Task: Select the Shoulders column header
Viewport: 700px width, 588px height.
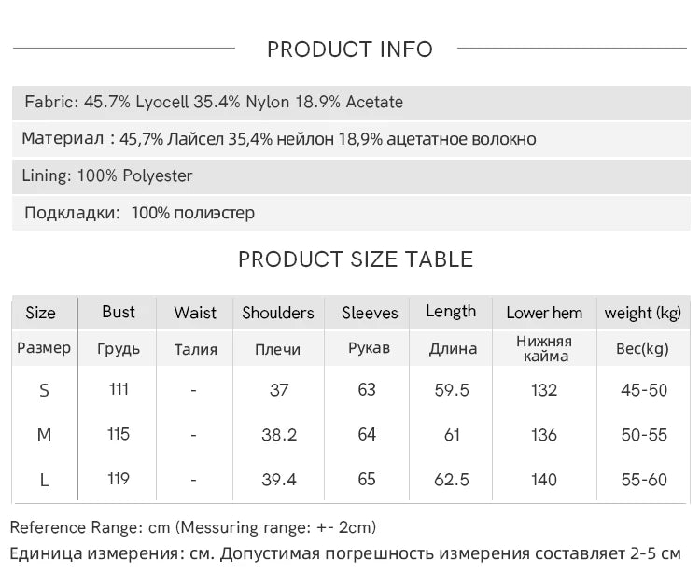Action: point(278,313)
